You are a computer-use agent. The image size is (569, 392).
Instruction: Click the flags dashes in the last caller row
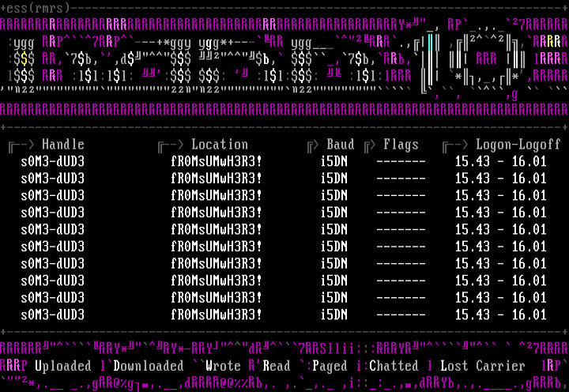pyautogui.click(x=401, y=315)
